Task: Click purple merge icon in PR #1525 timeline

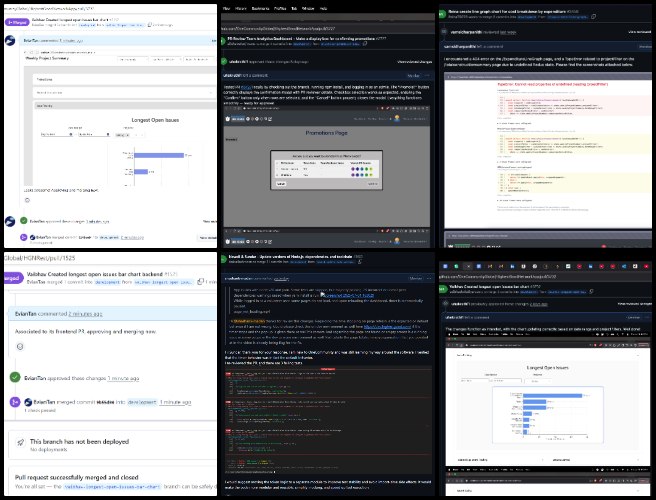Action: 15,402
